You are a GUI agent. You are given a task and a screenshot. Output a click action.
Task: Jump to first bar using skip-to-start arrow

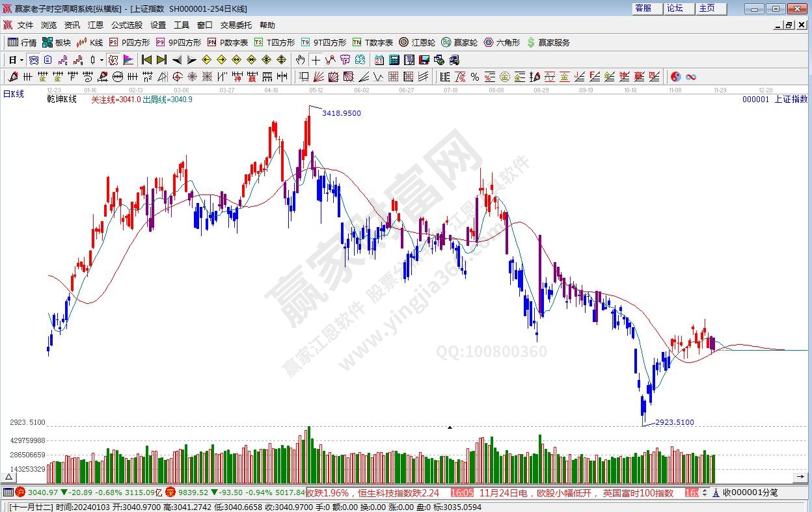146,60
